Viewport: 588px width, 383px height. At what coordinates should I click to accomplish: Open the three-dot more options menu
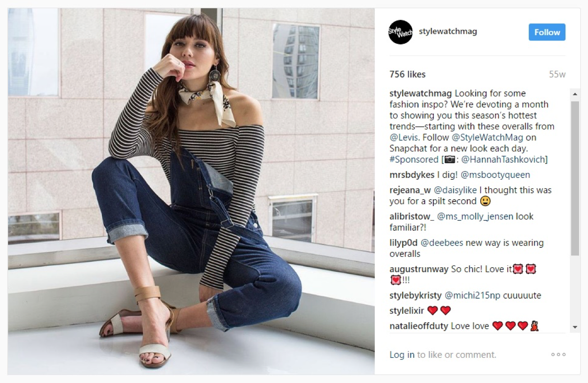[x=558, y=355]
